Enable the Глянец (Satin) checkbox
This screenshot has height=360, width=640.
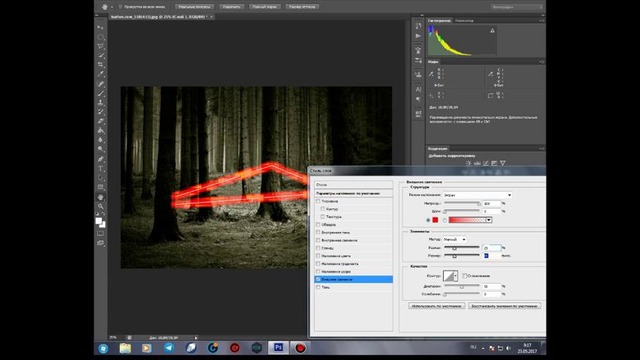coord(318,248)
